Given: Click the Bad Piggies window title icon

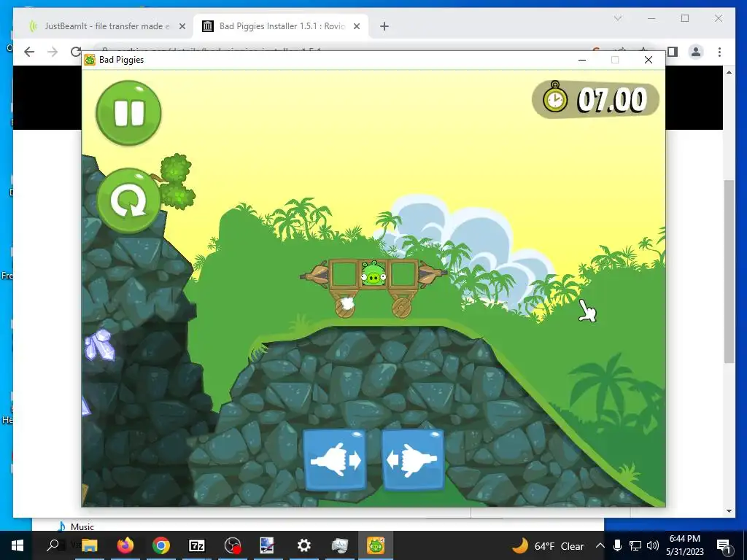Looking at the screenshot, I should click(x=90, y=60).
